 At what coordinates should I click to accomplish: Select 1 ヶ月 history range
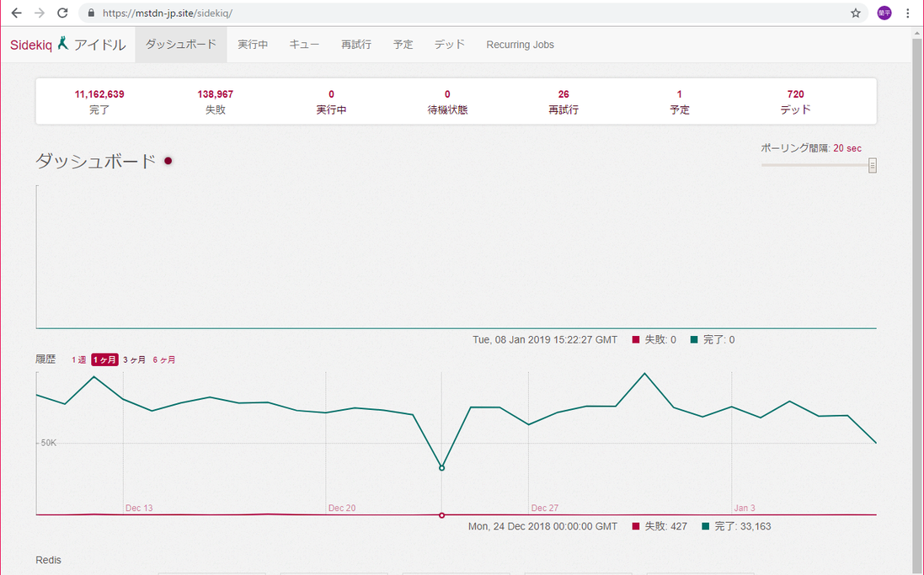[105, 359]
